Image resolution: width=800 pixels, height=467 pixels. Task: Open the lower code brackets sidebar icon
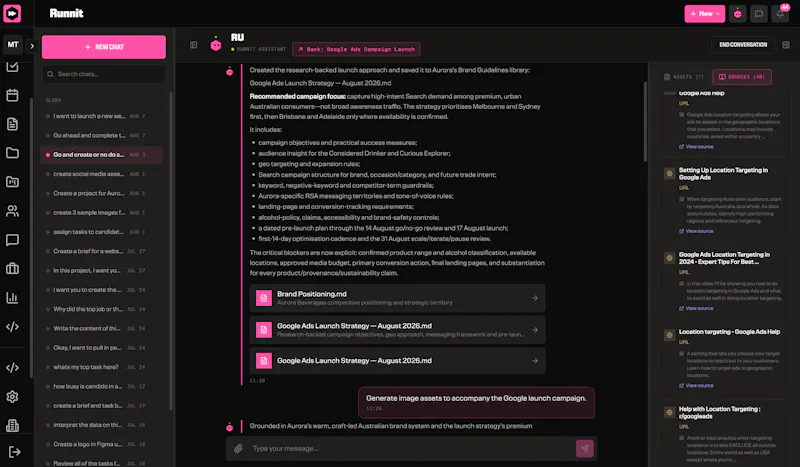click(x=13, y=367)
